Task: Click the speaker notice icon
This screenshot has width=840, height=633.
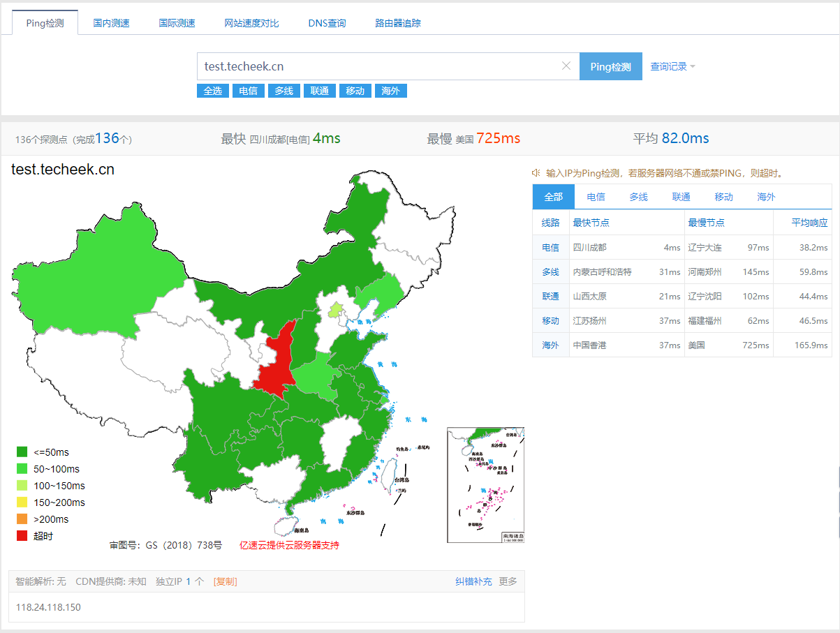Action: [536, 172]
